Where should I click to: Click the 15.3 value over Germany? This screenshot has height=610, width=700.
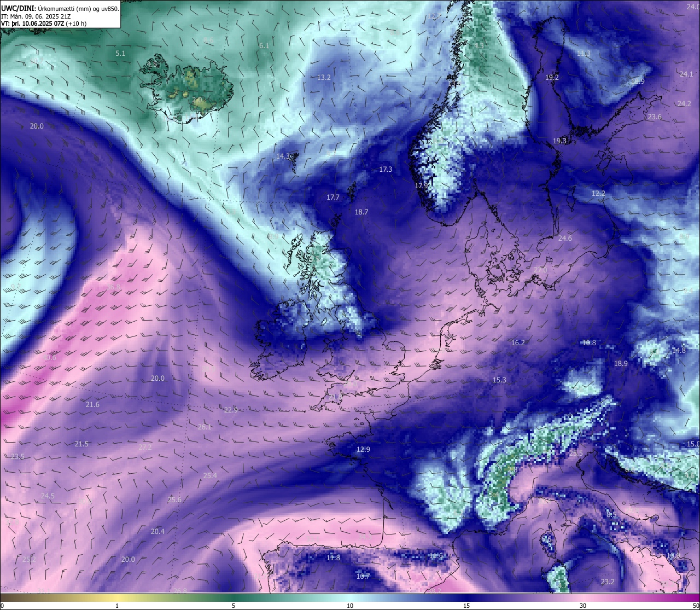499,380
